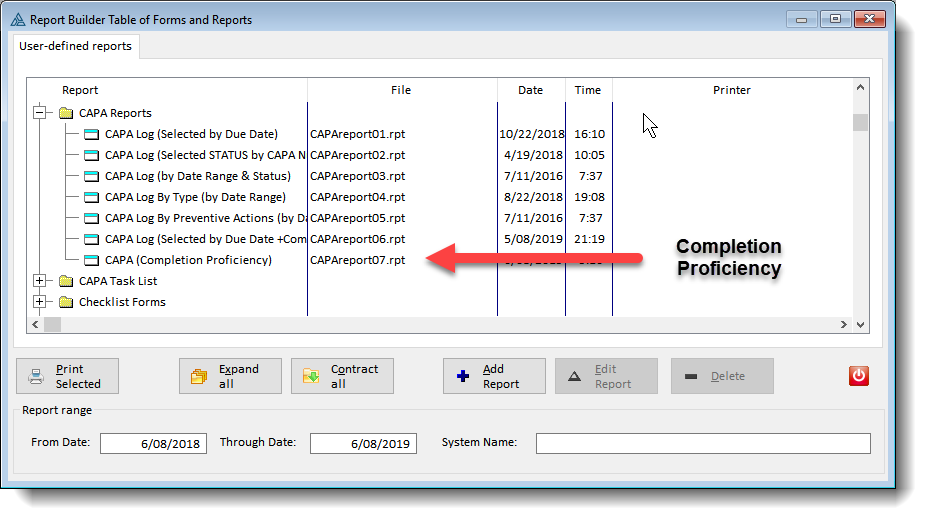Expand the Checklist Forms node
The height and width of the screenshot is (522, 929).
point(40,302)
